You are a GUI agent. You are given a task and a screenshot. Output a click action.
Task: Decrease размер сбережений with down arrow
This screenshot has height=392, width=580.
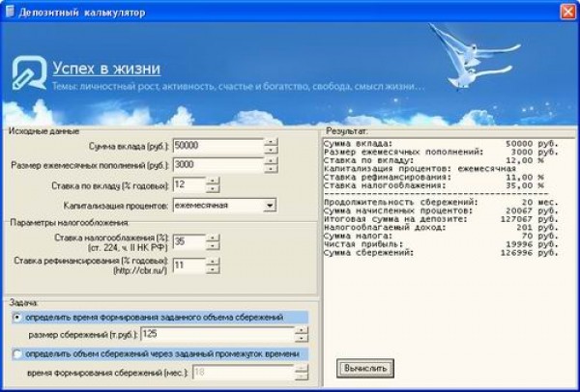[302, 338]
